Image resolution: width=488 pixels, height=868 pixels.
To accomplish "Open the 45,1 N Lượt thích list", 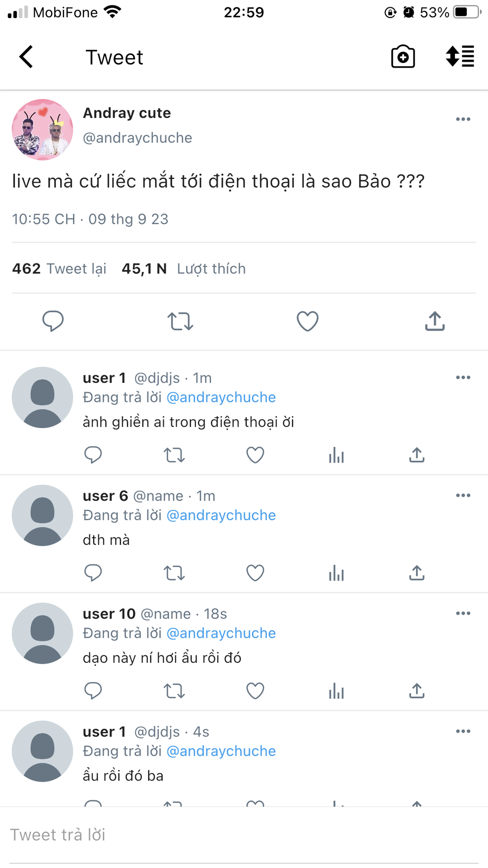I will coord(183,269).
